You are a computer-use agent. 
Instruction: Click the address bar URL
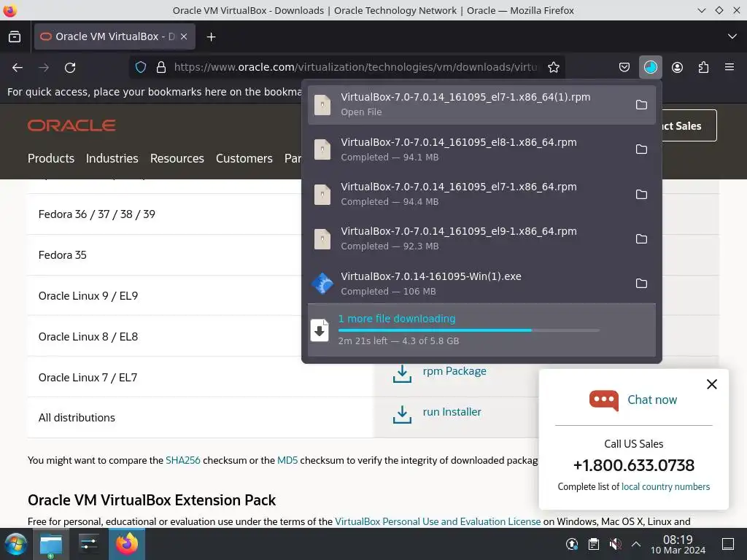click(x=355, y=67)
